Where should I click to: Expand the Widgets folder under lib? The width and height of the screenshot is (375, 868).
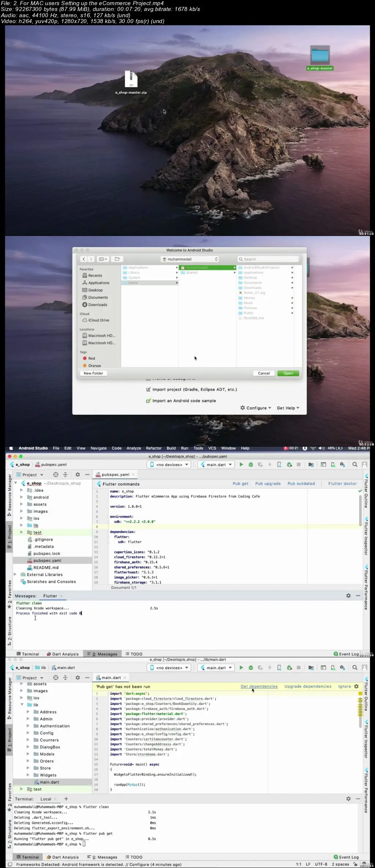point(28,775)
